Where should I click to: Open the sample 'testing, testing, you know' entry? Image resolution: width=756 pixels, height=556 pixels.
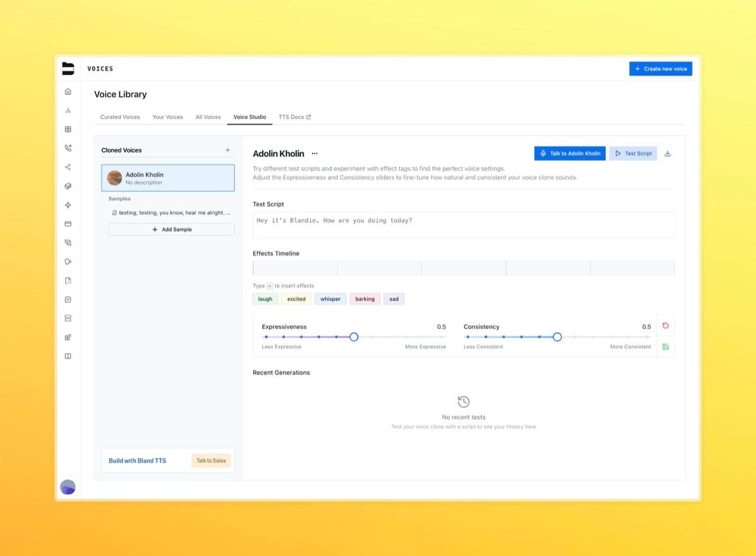171,213
